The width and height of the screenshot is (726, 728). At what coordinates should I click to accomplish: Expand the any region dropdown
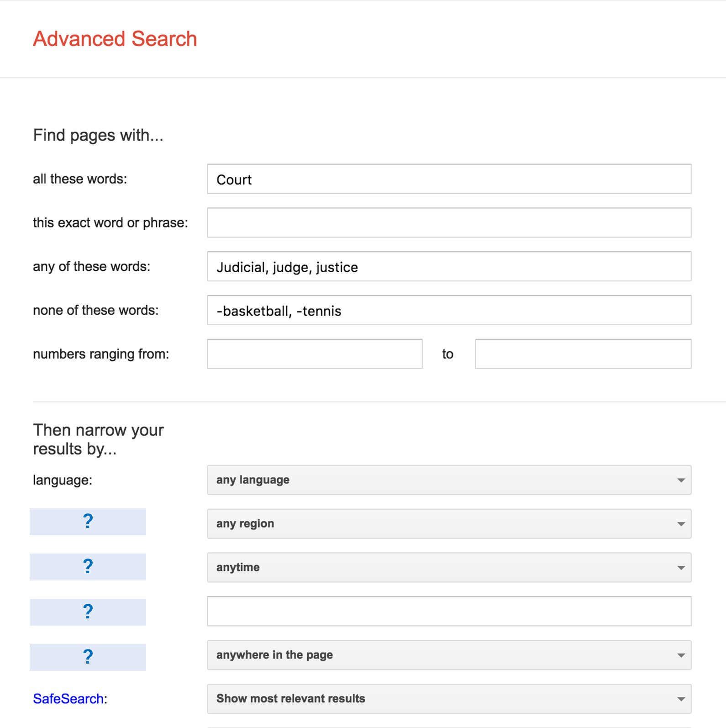(x=449, y=524)
